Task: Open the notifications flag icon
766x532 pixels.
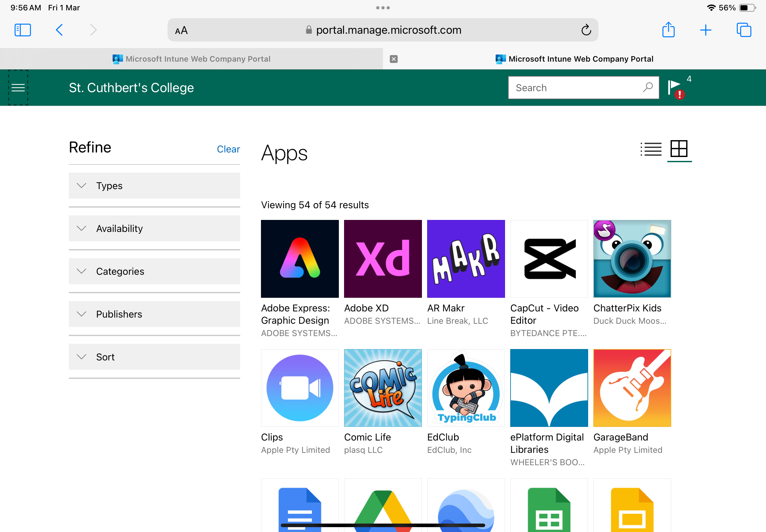Action: (676, 89)
